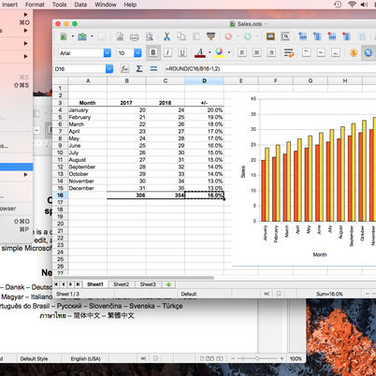The width and height of the screenshot is (376, 376).
Task: Select the Sheet1 tab
Action: coord(95,284)
